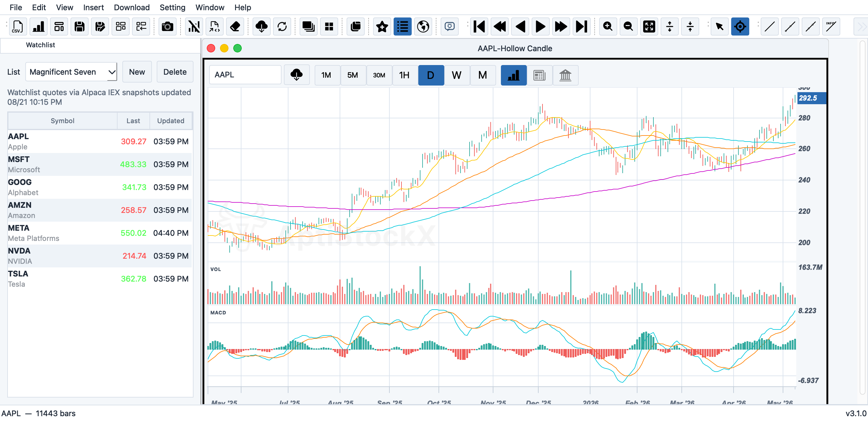Show the chart view bar icon
Viewport: 868px width, 421px height.
[x=514, y=75]
